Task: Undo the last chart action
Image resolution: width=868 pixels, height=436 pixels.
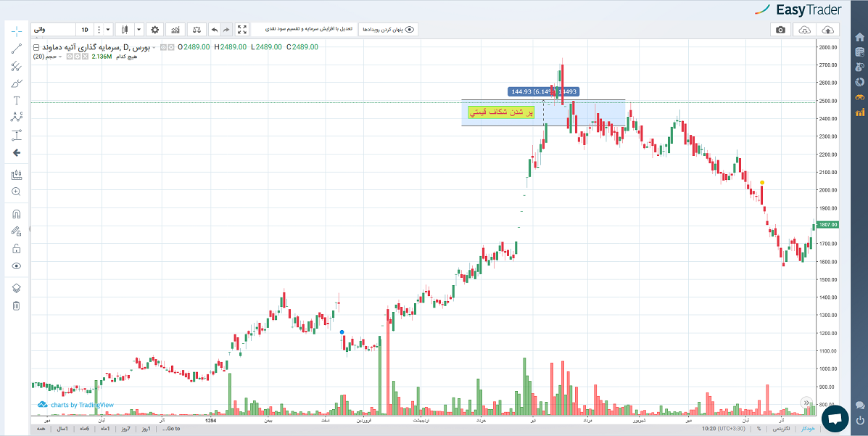Action: pos(214,30)
